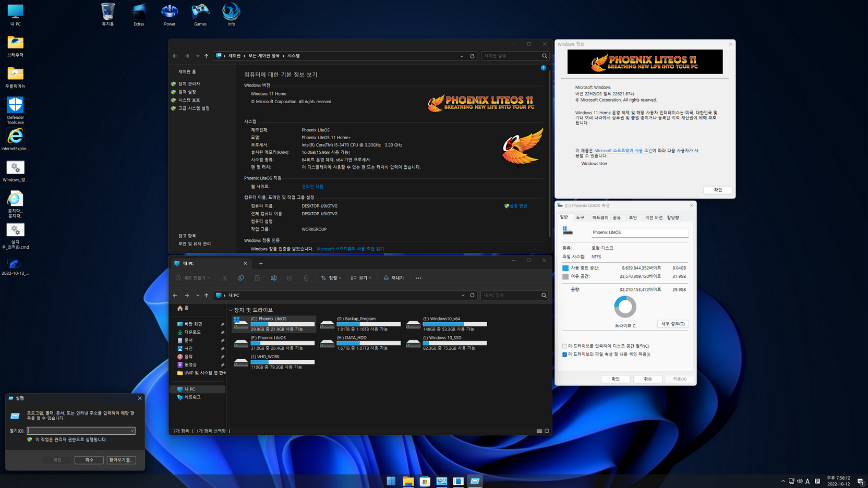This screenshot has width=868, height=488.
Task: Select Defender Tools.exe desktop icon
Action: point(15,111)
